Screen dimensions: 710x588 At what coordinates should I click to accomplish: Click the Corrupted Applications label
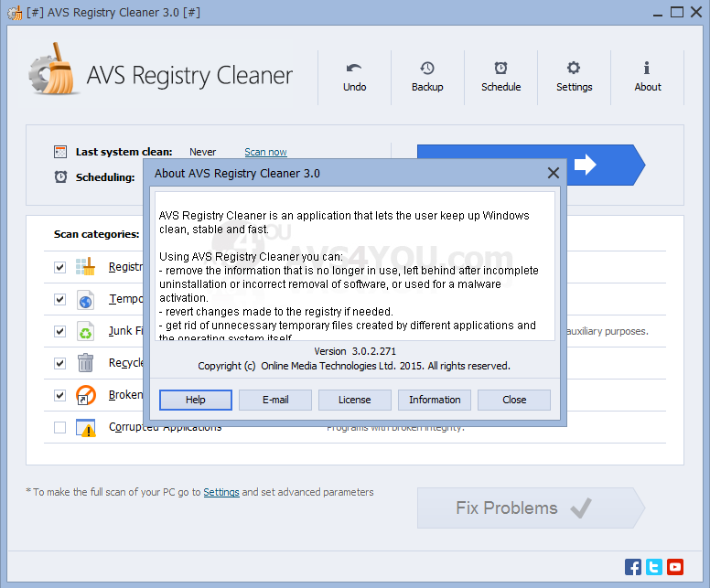165,427
